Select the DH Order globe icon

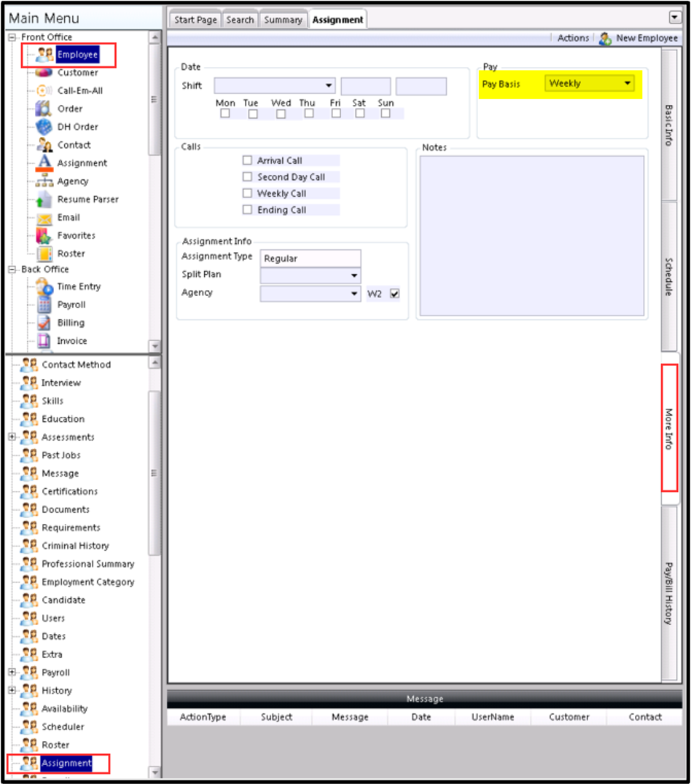coord(44,127)
